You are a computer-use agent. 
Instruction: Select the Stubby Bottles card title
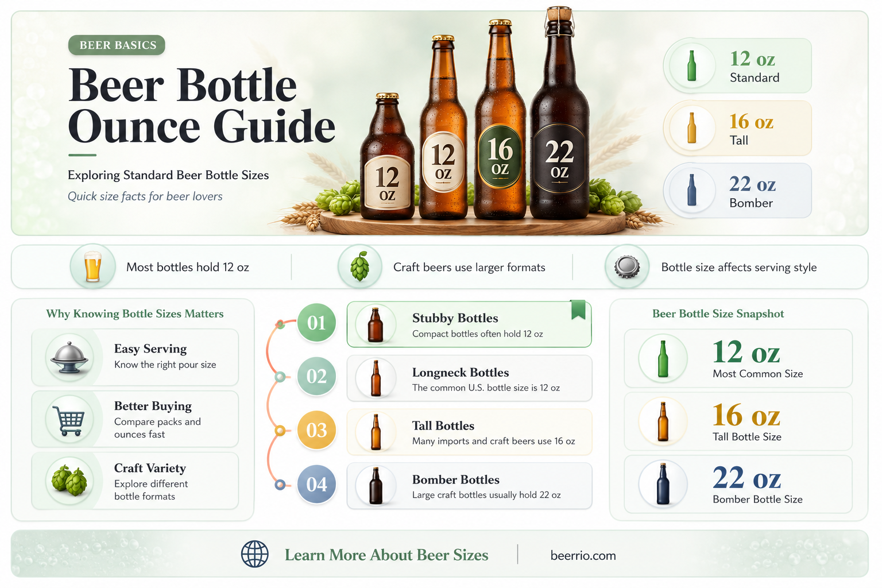pyautogui.click(x=455, y=318)
